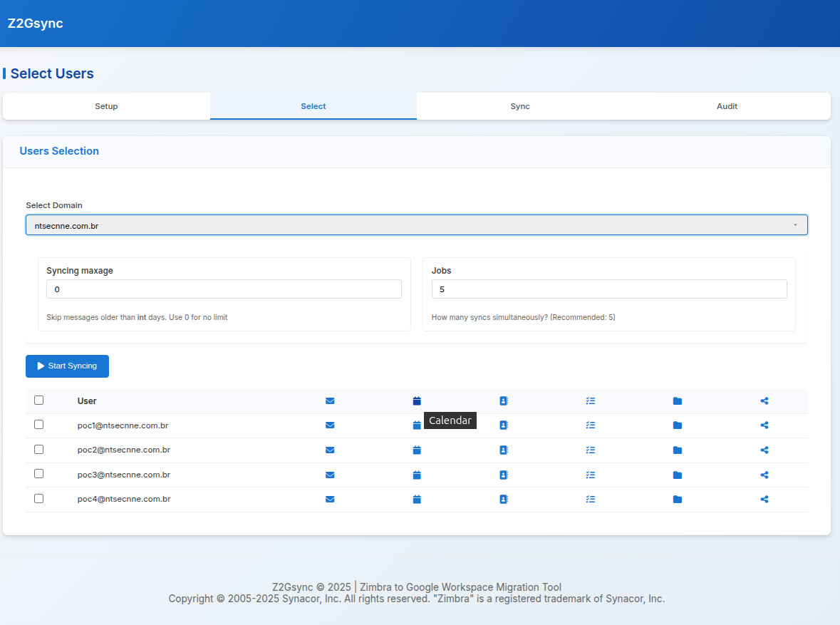
Task: Click the Calendar icon for poc2@ntsecnne.com.br
Action: pyautogui.click(x=417, y=450)
